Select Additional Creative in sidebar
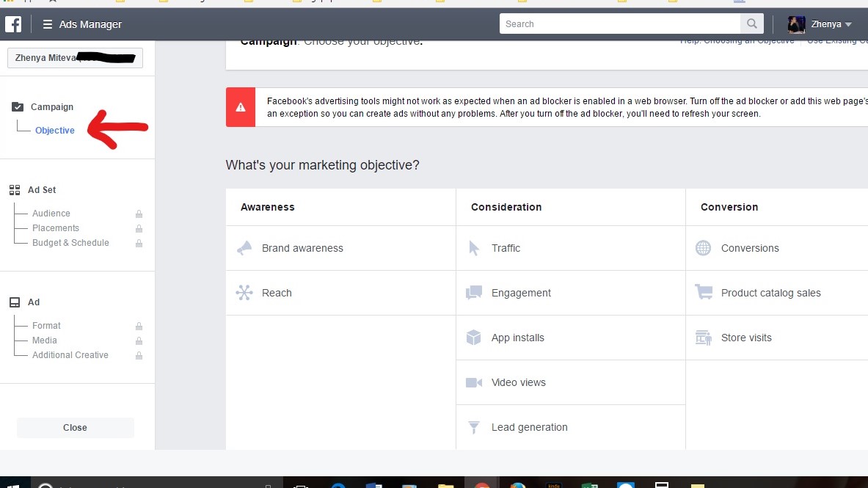 pos(70,355)
